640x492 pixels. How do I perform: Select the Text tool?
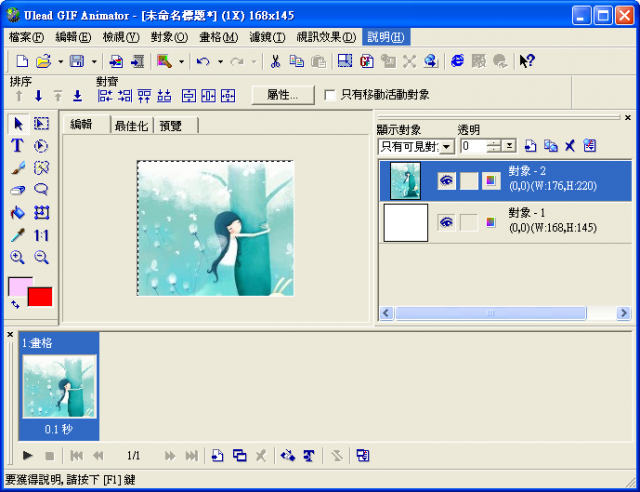[17, 146]
